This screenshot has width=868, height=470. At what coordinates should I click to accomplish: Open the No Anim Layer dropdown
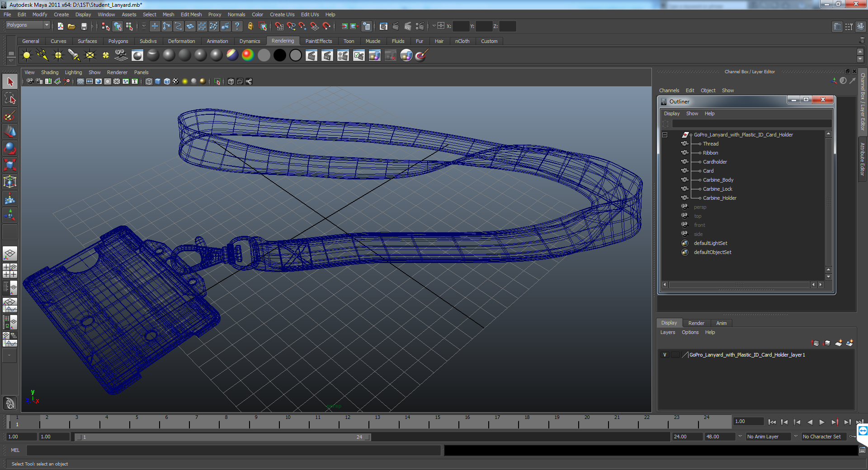768,437
